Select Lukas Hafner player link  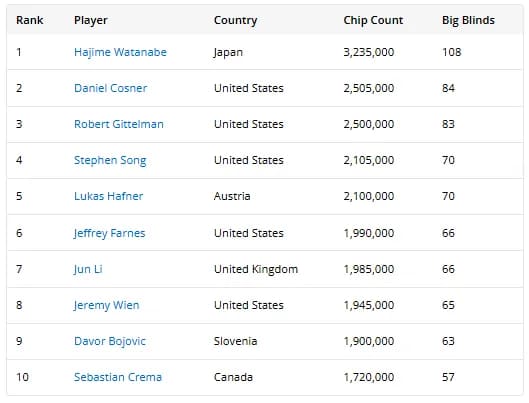click(108, 196)
